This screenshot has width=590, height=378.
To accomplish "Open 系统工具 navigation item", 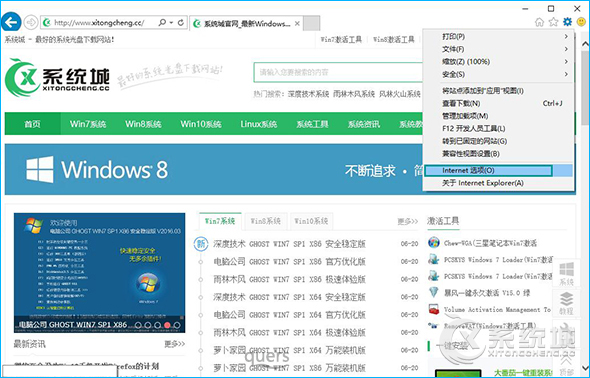I will (312, 124).
